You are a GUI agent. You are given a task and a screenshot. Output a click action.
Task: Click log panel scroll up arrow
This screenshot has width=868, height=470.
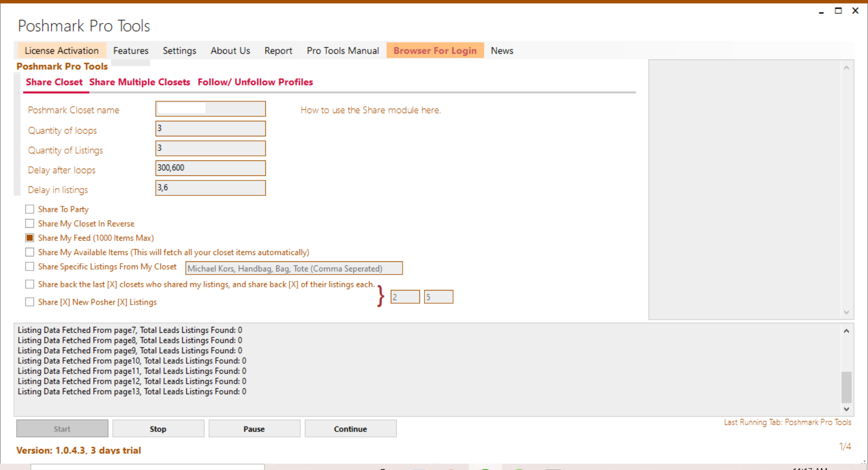click(846, 331)
